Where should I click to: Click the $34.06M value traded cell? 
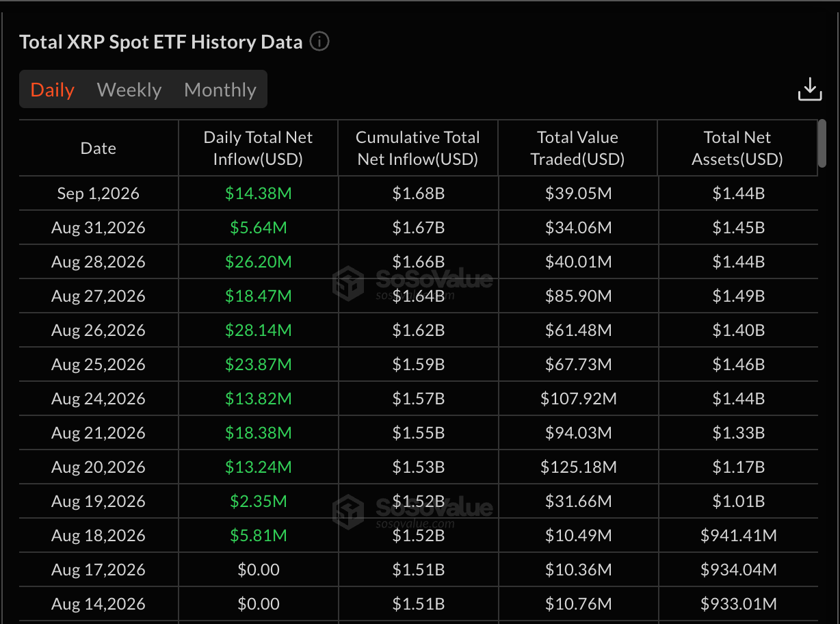point(579,228)
